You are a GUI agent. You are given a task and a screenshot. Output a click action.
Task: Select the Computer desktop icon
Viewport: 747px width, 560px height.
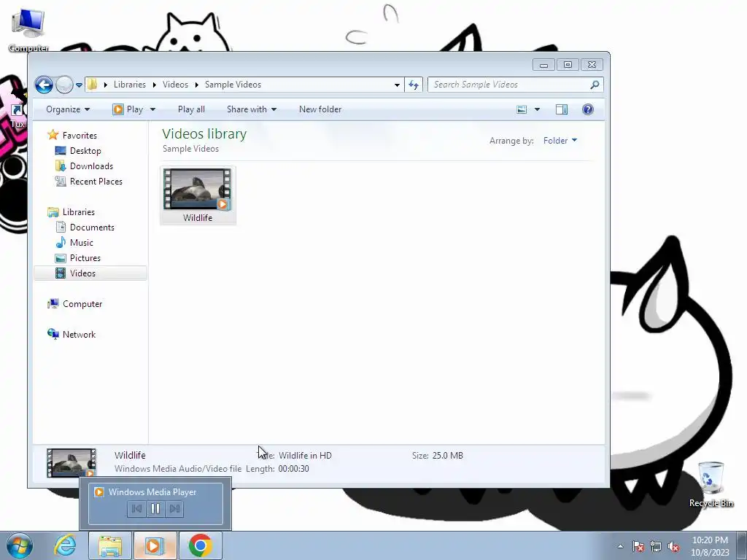(28, 30)
